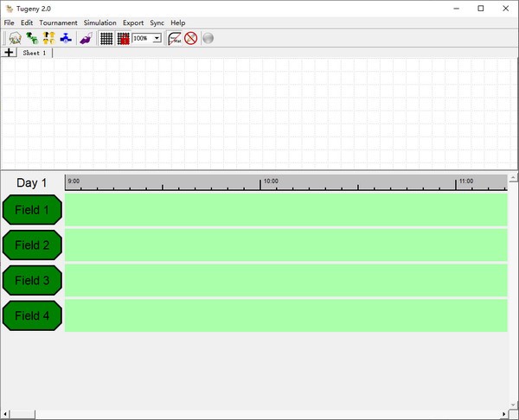Toggle the red-marked grid icon
This screenshot has height=420, width=519.
[x=123, y=38]
